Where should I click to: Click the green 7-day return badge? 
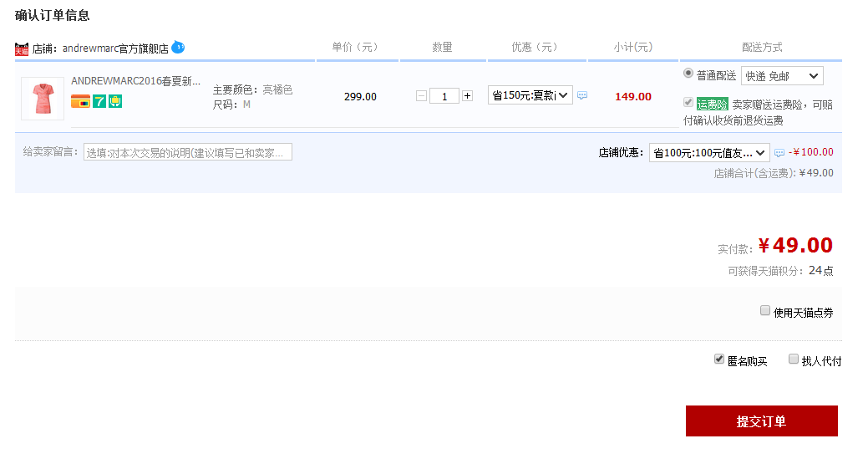tap(99, 101)
